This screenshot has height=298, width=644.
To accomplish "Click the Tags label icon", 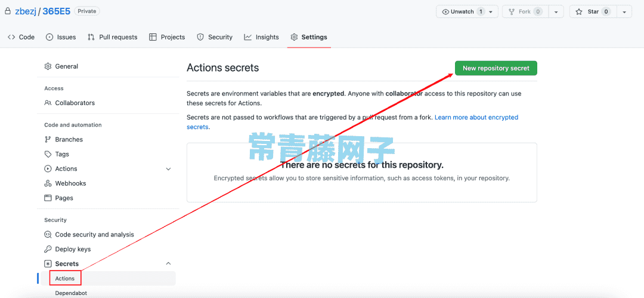I will pos(48,154).
